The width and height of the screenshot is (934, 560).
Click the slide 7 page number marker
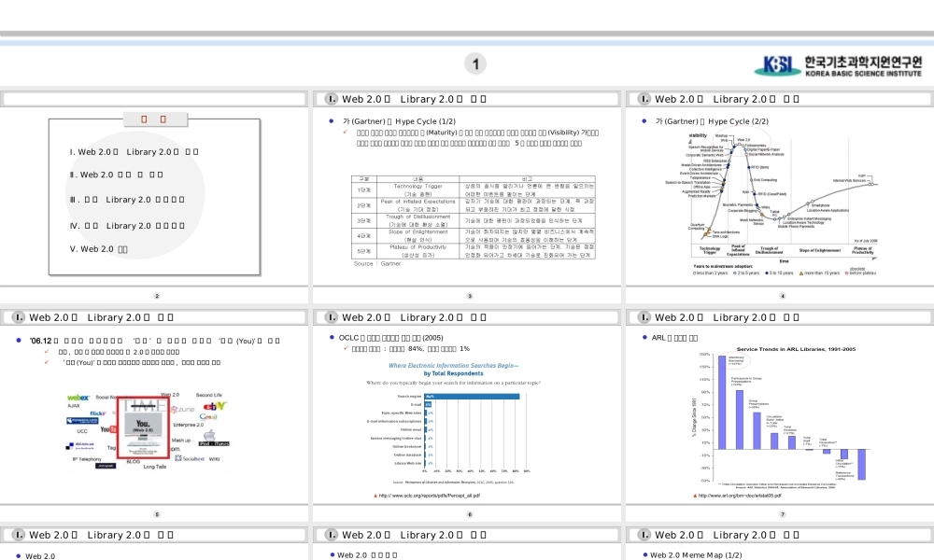(782, 513)
